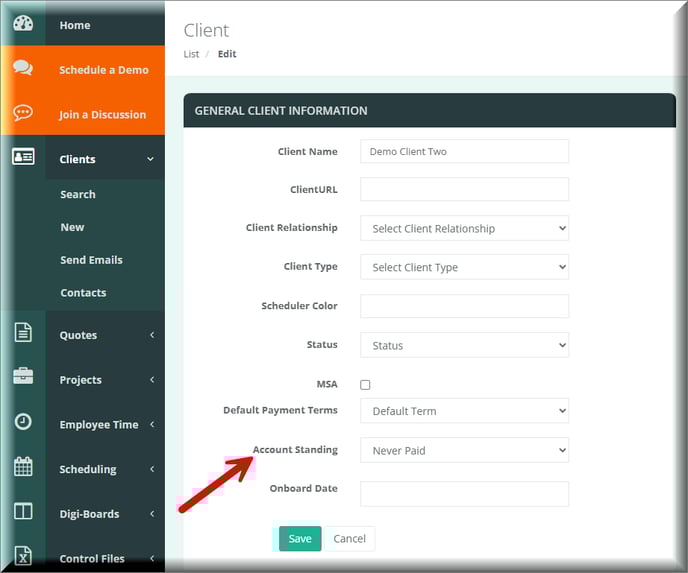The image size is (688, 573).
Task: Click the Home dashboard gauge icon
Action: (x=23, y=24)
